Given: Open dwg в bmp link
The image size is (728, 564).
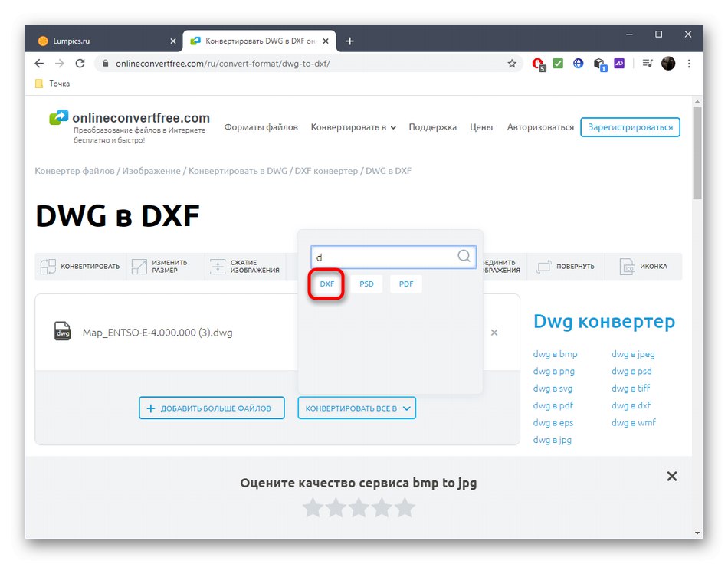Looking at the screenshot, I should point(556,354).
